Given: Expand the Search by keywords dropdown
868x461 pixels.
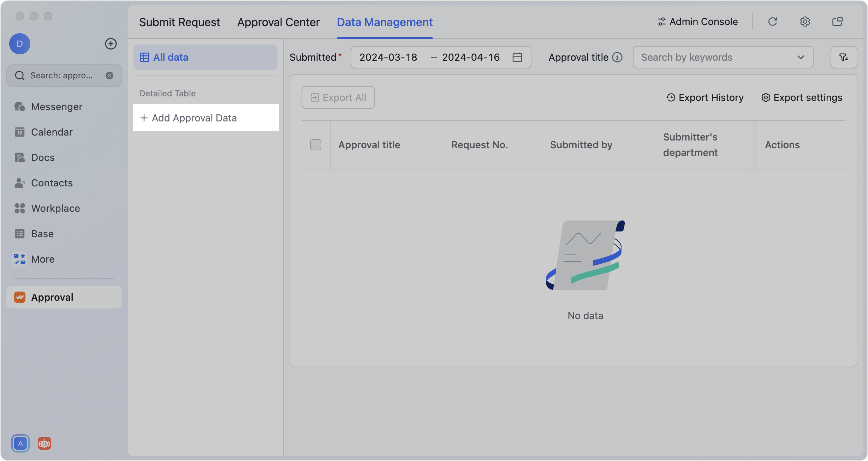Looking at the screenshot, I should click(801, 57).
